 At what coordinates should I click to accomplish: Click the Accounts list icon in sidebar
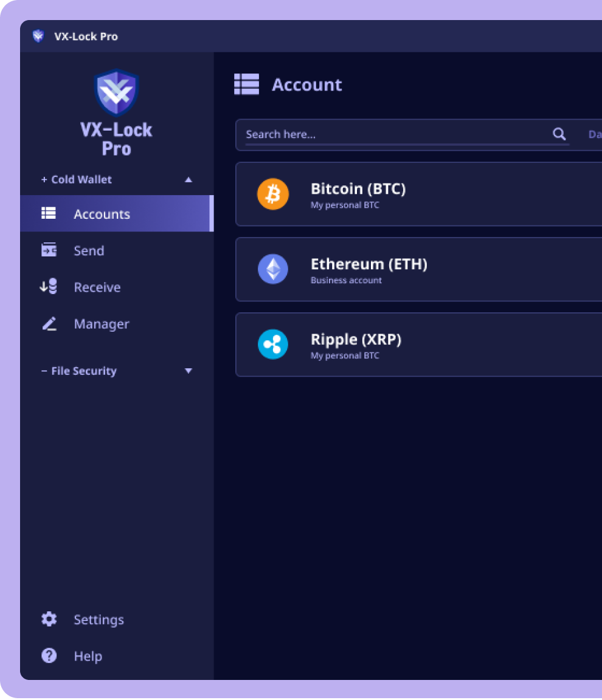[49, 213]
